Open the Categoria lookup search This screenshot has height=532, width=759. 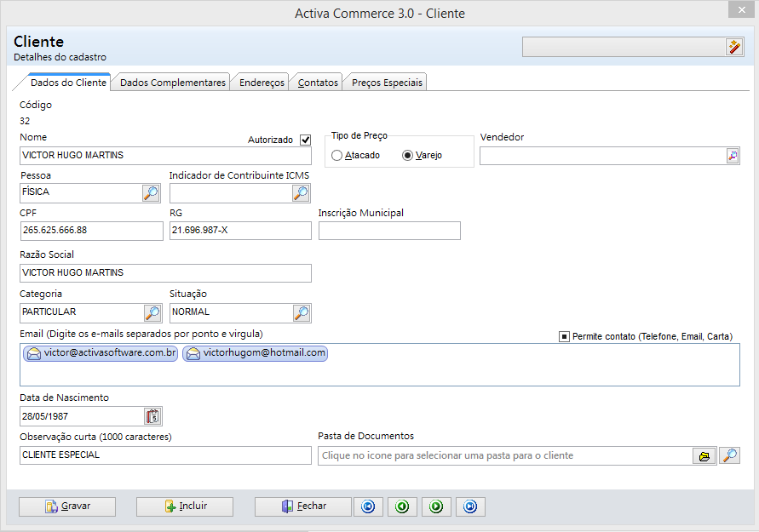click(151, 313)
